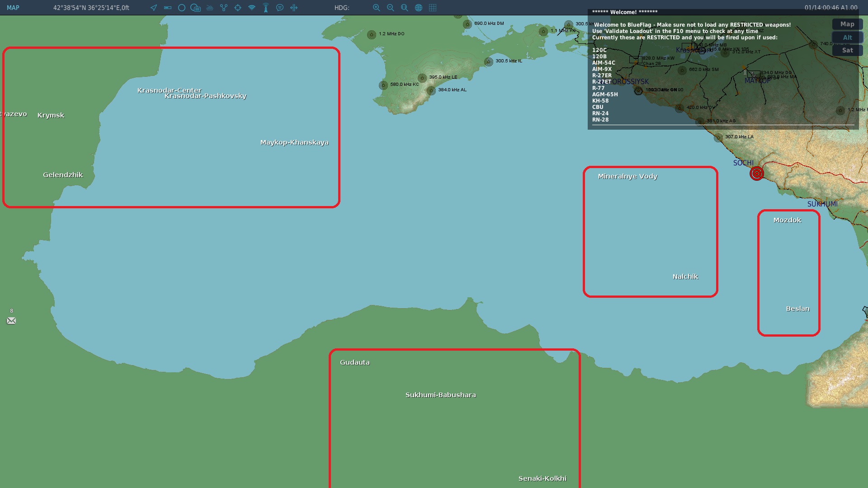Click the MAP label in top bar
Image resolution: width=868 pixels, height=488 pixels.
click(13, 8)
